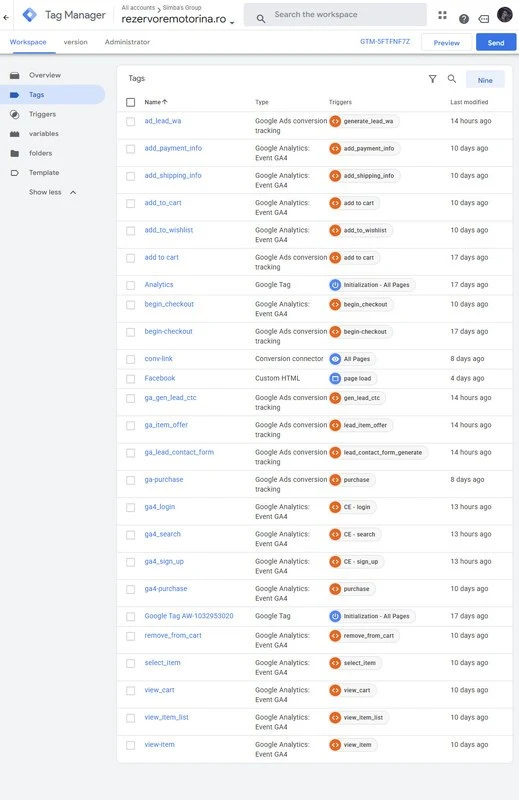Click the Preview button

[447, 43]
